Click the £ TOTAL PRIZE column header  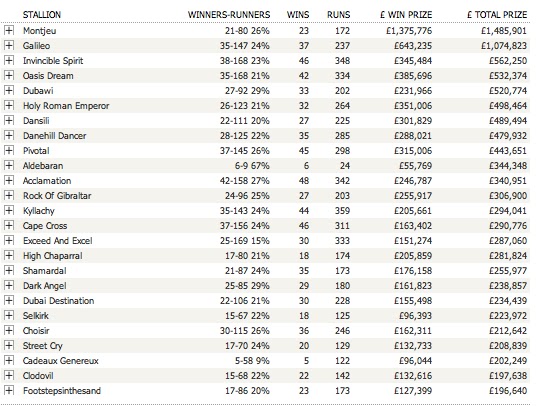pyautogui.click(x=497, y=15)
